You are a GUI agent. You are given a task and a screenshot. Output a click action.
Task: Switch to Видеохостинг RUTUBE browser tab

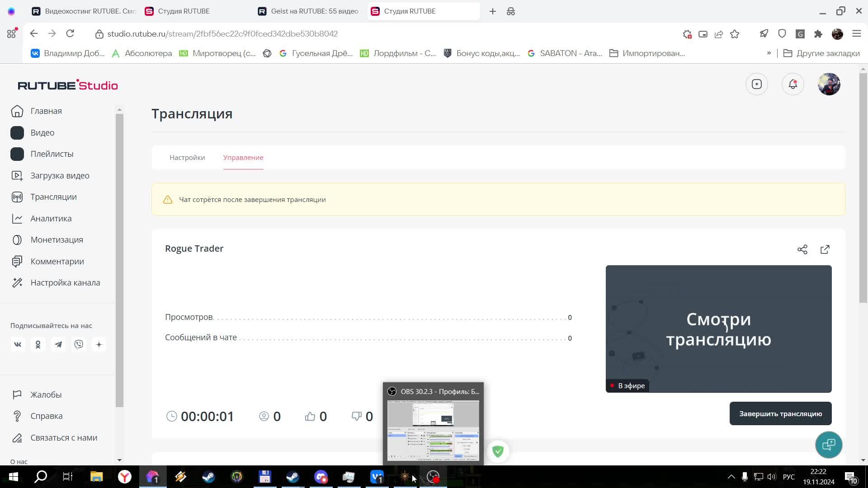84,11
